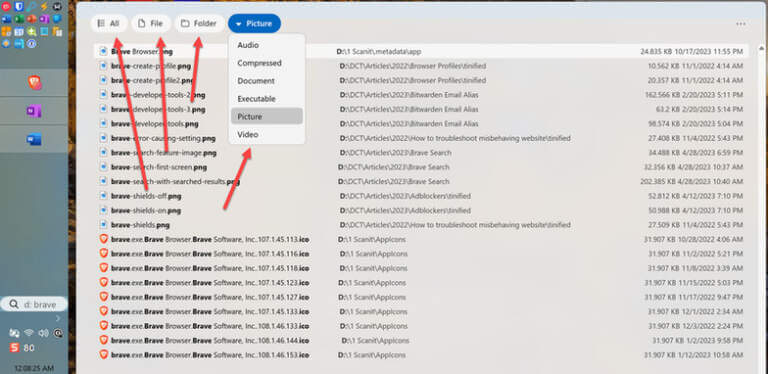Select the brave.exe 107.1.45.123.ico result
The height and width of the screenshot is (374, 768).
421,282
